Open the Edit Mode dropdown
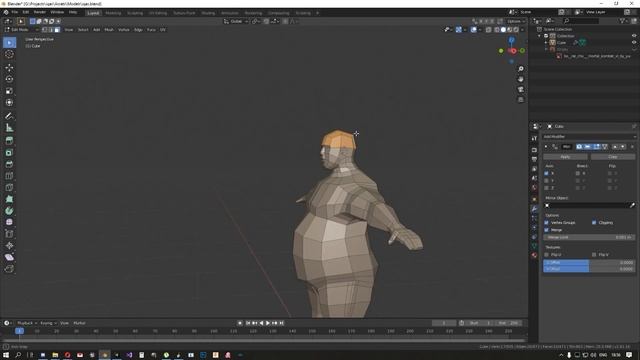The width and height of the screenshot is (640, 360). pyautogui.click(x=21, y=30)
